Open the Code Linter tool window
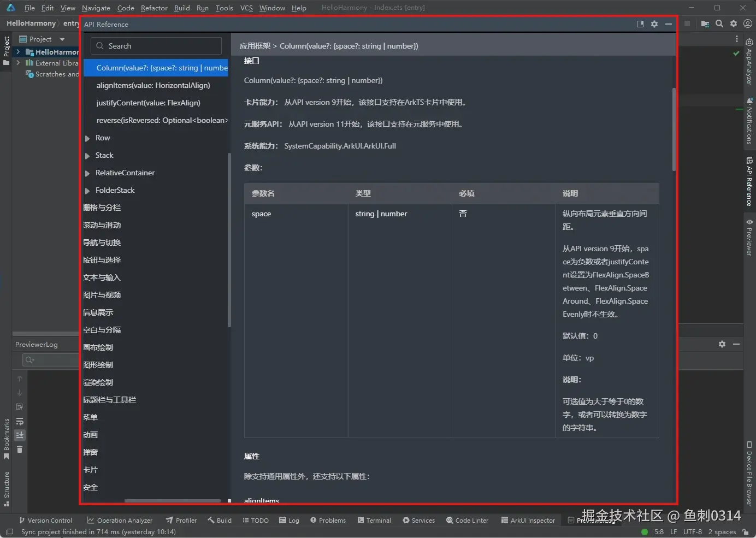The image size is (756, 538). pyautogui.click(x=468, y=521)
